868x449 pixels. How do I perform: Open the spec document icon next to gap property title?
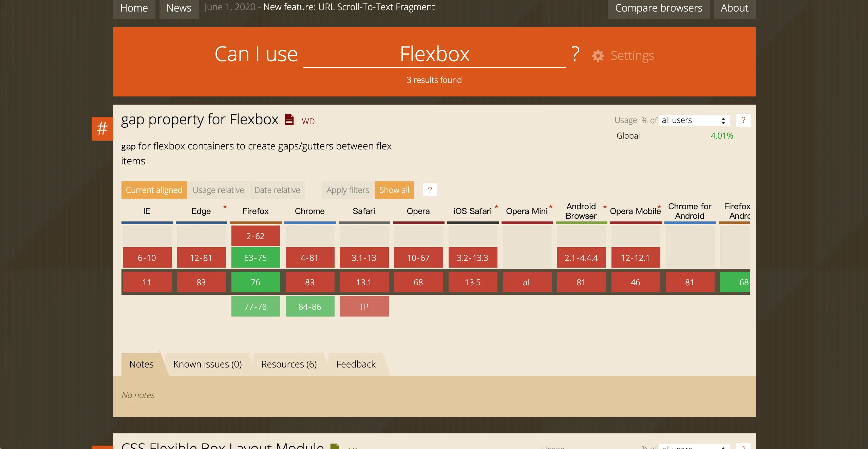coord(289,120)
